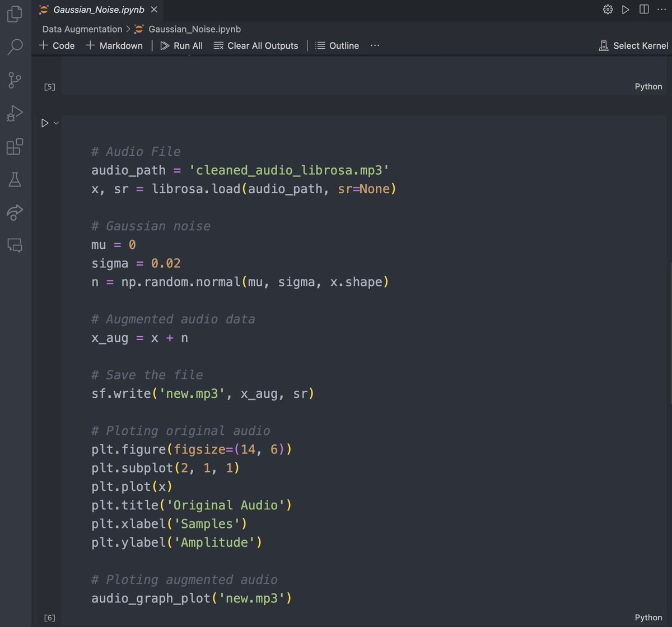Screen dimensions: 672x627
Task: Click execution count [6] label
Action: coord(50,617)
